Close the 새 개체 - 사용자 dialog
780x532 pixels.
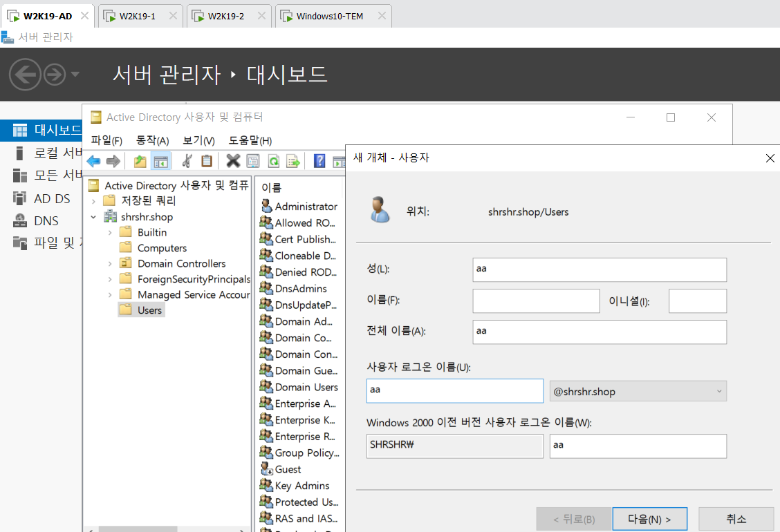click(x=770, y=158)
